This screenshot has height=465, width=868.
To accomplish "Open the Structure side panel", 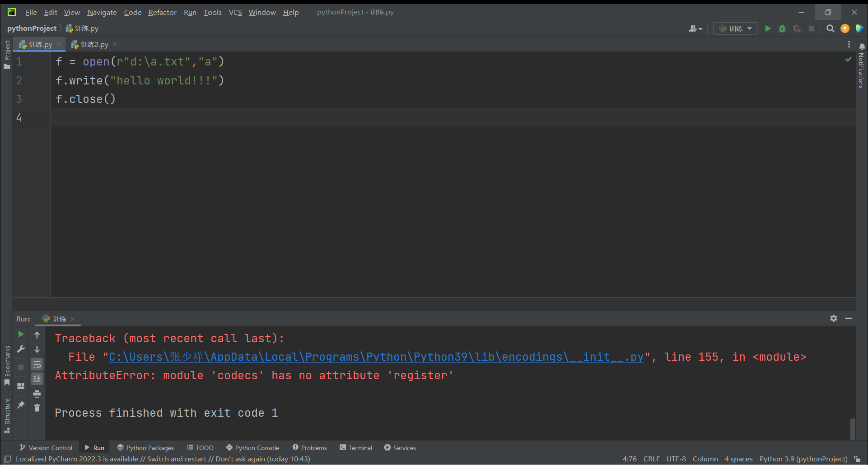I will pos(7,415).
